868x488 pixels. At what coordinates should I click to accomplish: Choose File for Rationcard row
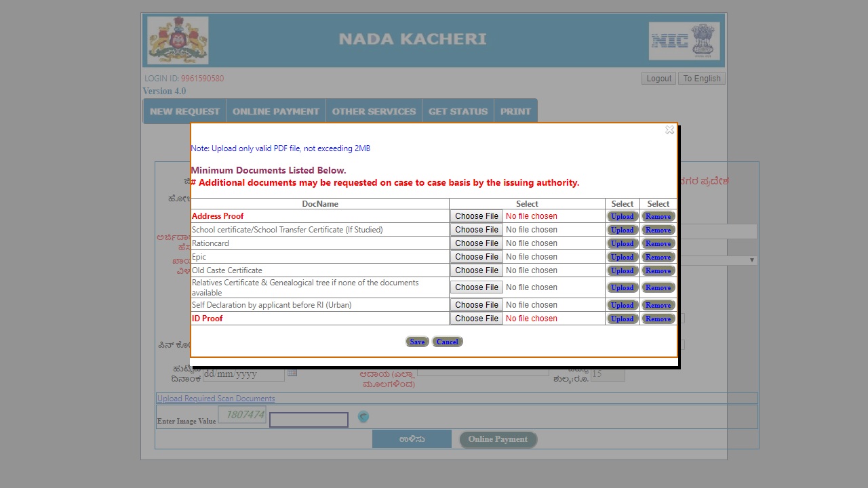(476, 243)
